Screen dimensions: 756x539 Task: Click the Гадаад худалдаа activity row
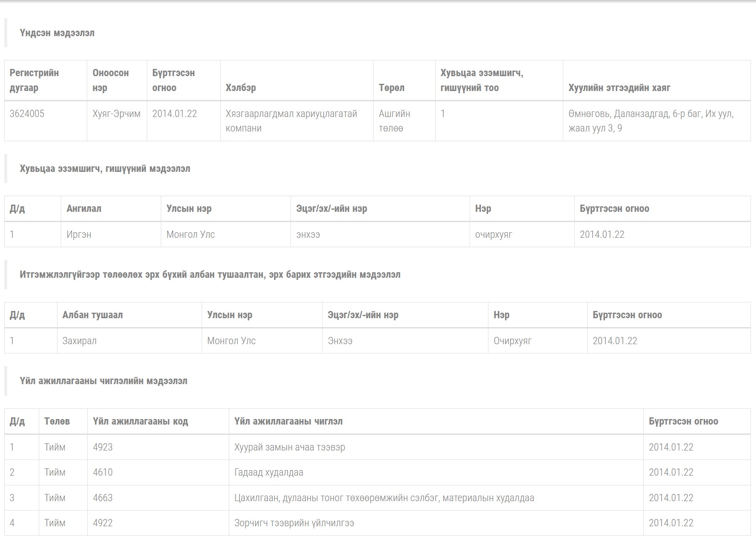[268, 472]
